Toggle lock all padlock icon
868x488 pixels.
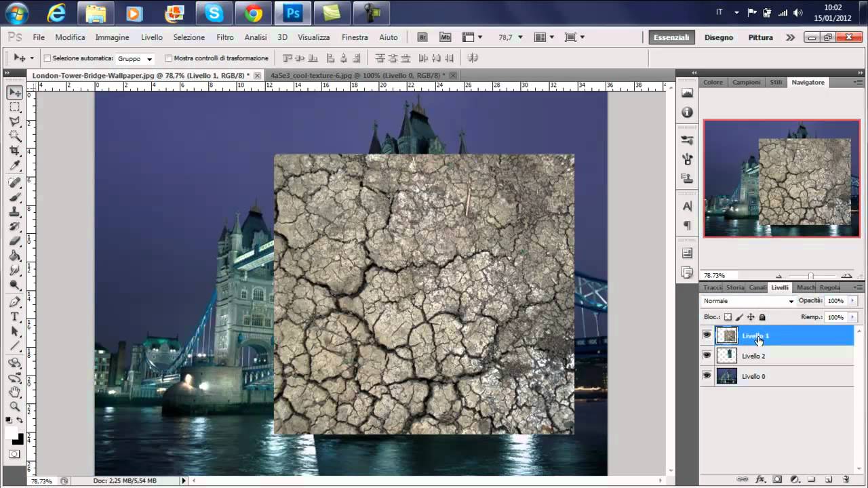pyautogui.click(x=762, y=317)
